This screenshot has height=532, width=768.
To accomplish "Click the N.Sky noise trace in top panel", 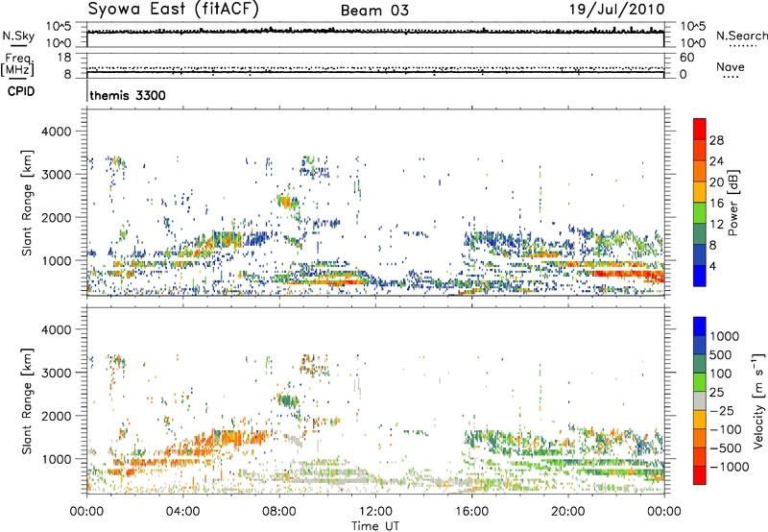I will click(x=375, y=31).
